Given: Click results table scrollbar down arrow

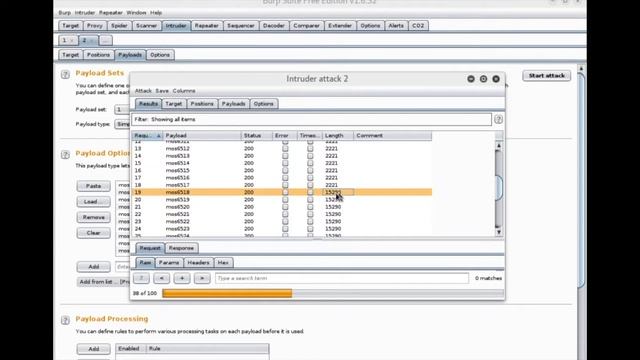Looking at the screenshot, I should 498,232.
